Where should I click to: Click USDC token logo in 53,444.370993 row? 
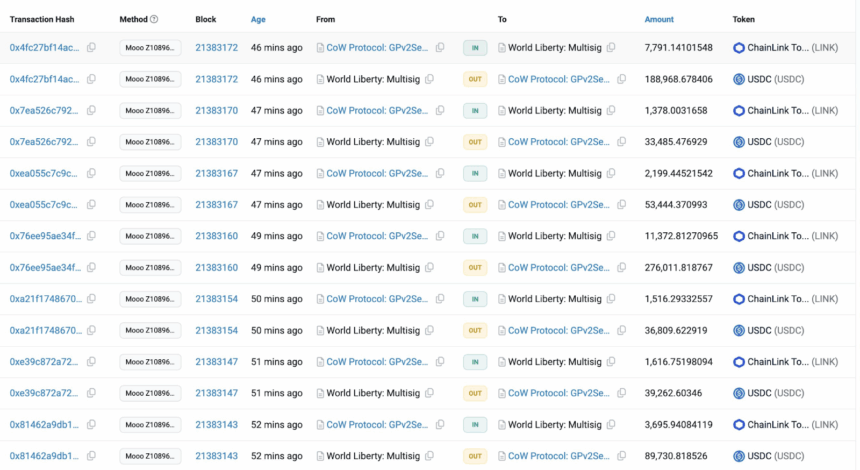tap(739, 205)
